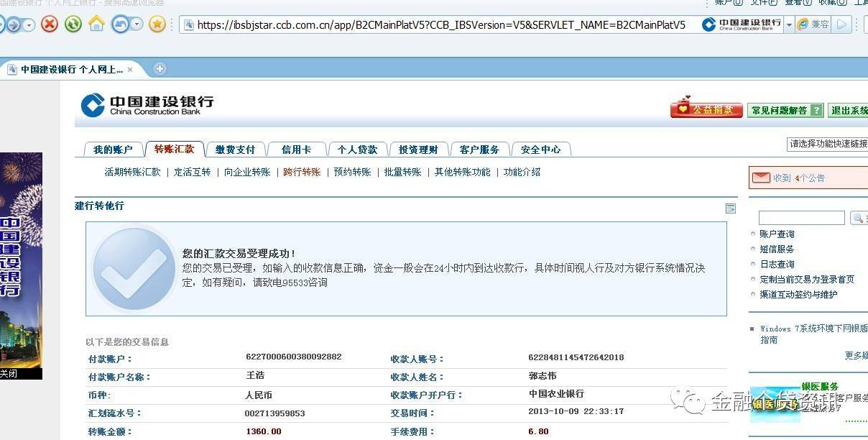Click the green refresh button
868x440 pixels.
pos(73,24)
